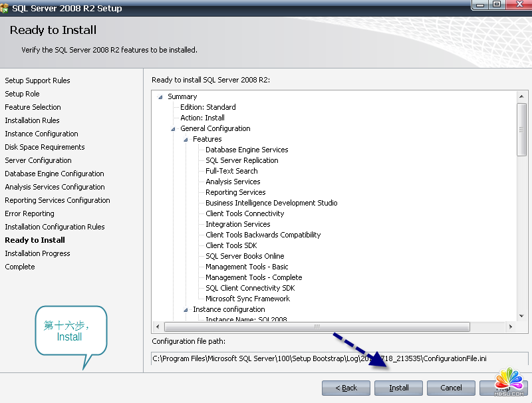Click the SQL Server Setup title icon
The image size is (532, 403).
[x=5, y=8]
